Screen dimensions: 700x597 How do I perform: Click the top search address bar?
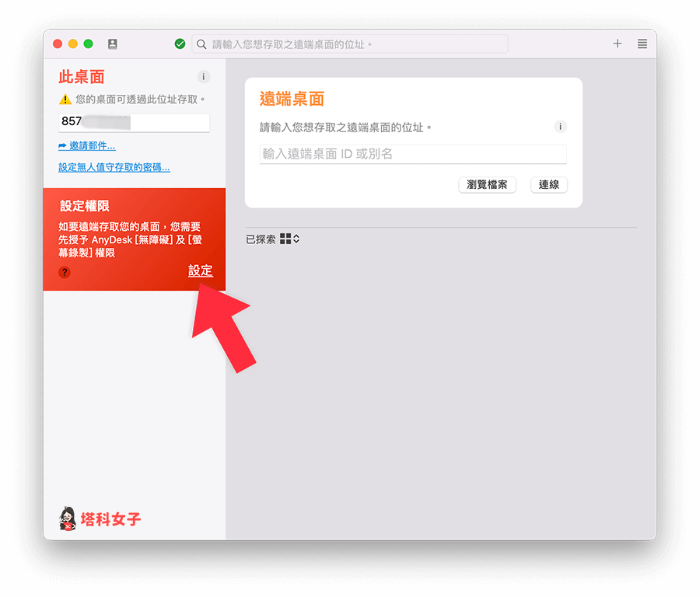click(x=350, y=44)
